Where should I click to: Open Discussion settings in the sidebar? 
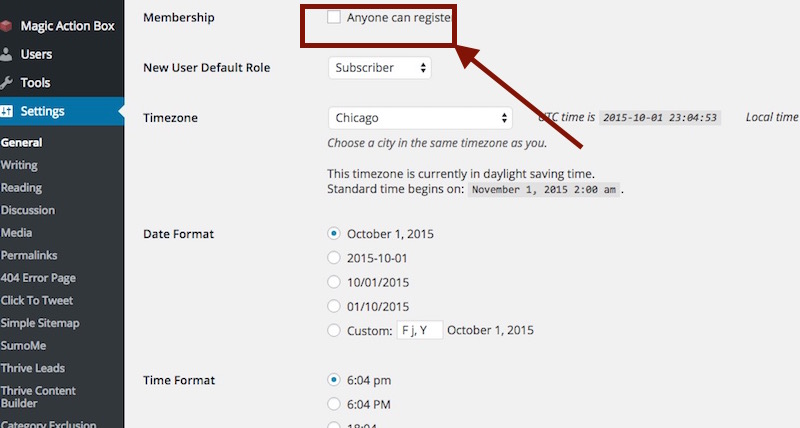coord(28,210)
